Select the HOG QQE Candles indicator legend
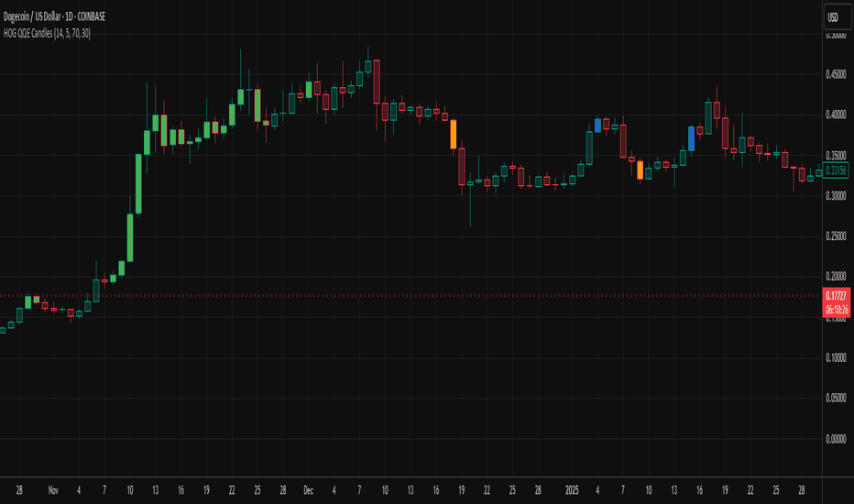This screenshot has height=504, width=854. 47,33
